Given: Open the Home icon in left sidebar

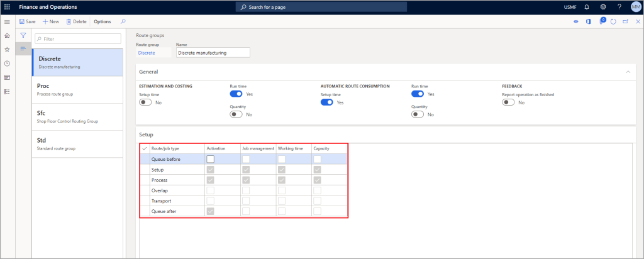Looking at the screenshot, I should tap(8, 36).
